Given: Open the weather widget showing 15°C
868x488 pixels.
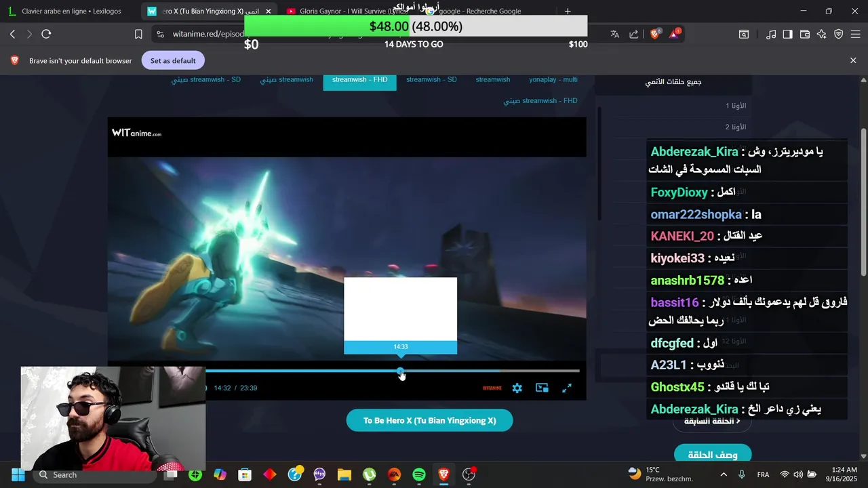Looking at the screenshot, I should tap(660, 474).
